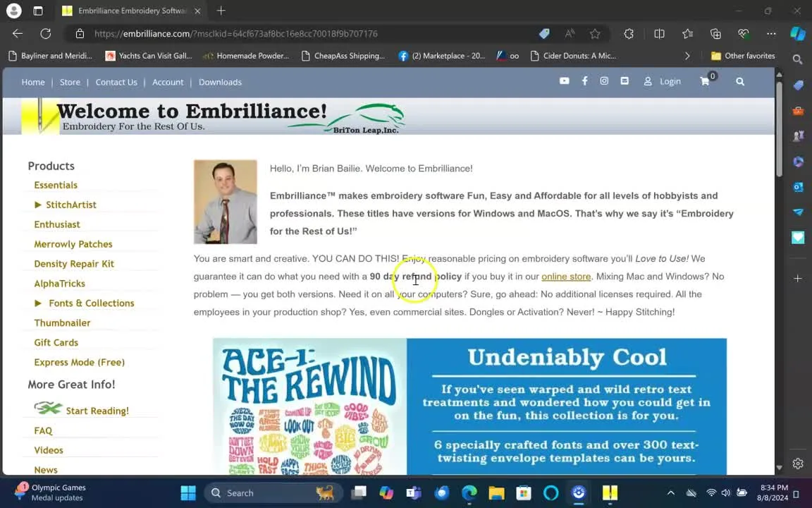Open Contact Us in site navigation
The height and width of the screenshot is (508, 812).
[x=116, y=82]
